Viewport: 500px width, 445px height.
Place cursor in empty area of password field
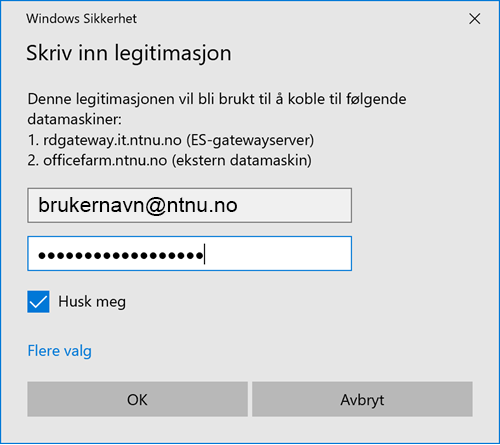277,254
